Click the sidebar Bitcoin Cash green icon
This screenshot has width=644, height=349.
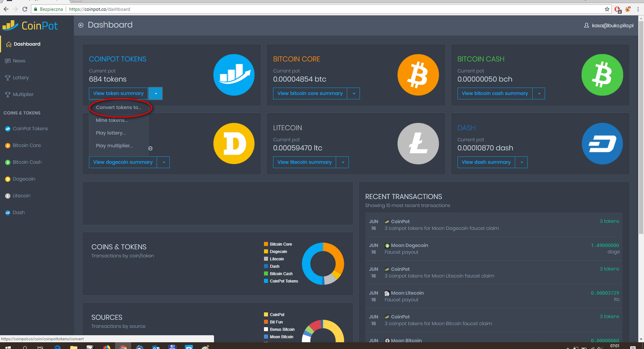pyautogui.click(x=8, y=162)
